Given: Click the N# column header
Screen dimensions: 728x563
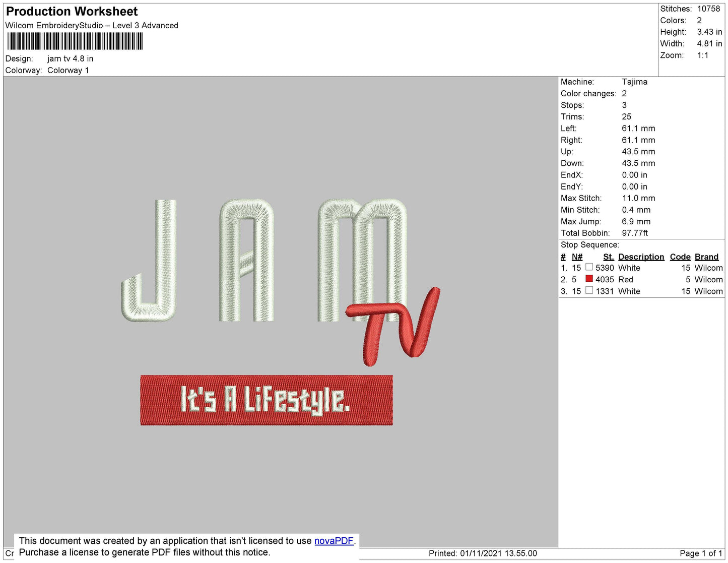Looking at the screenshot, I should [x=577, y=257].
